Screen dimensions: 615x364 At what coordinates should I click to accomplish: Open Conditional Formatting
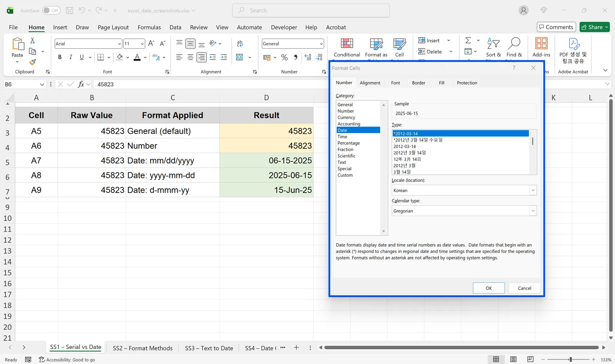pos(347,48)
